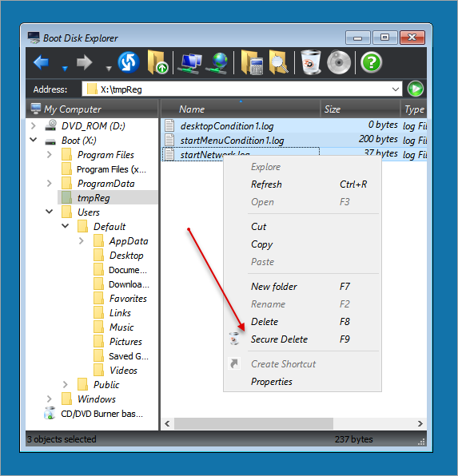Click the CD/DVD disc burner toolbar icon
Viewport: 458px width, 476px height.
pyautogui.click(x=339, y=62)
